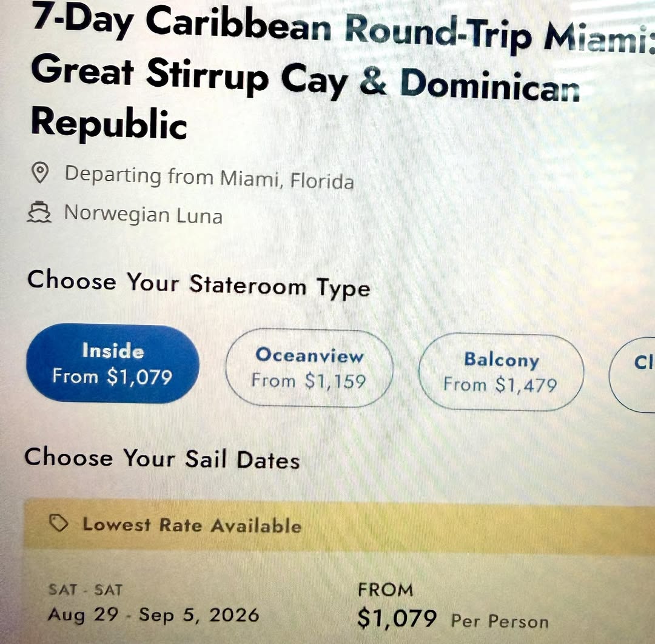
Task: Choose the Oceanview stateroom option
Action: (309, 367)
